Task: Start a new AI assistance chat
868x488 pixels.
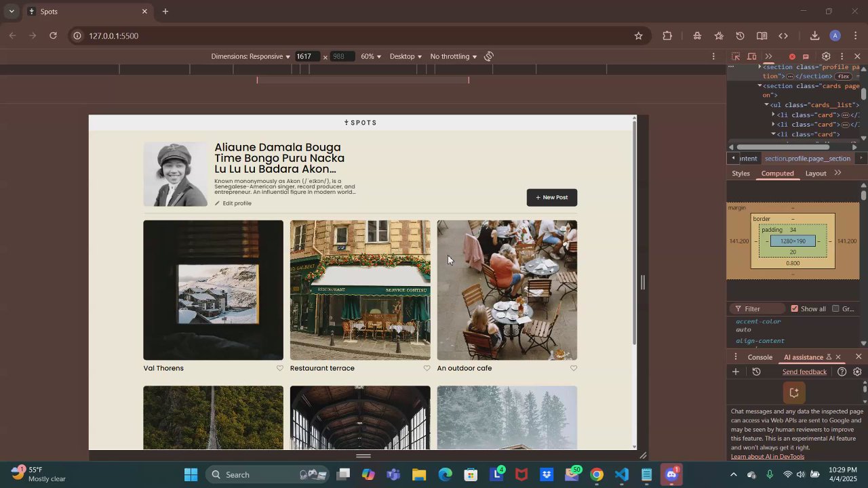Action: [x=736, y=371]
